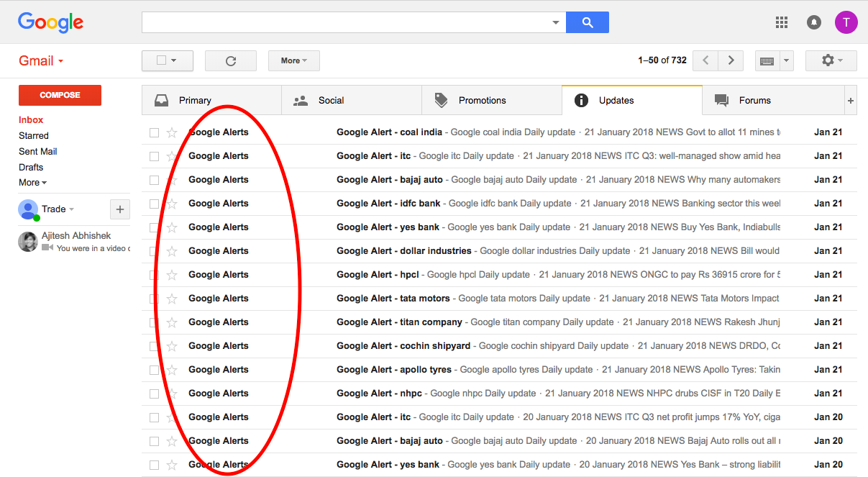Open the Sent Mail folder link
The width and height of the screenshot is (868, 477).
(37, 151)
